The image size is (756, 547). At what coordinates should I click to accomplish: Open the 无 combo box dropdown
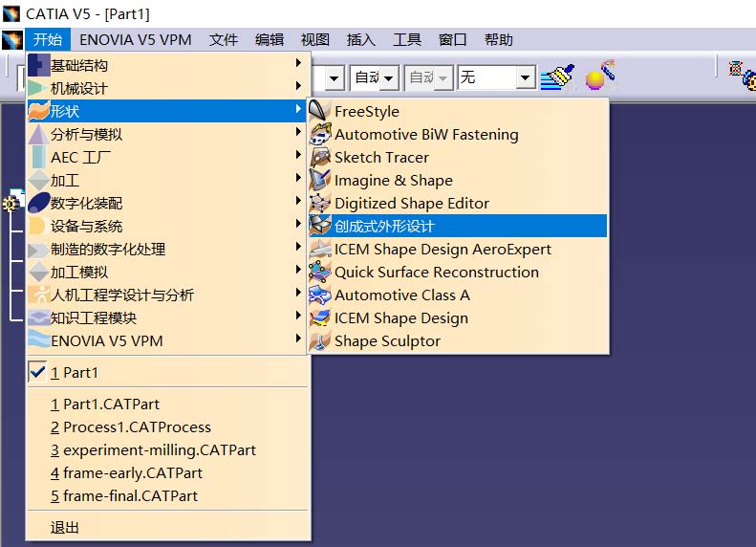point(526,77)
